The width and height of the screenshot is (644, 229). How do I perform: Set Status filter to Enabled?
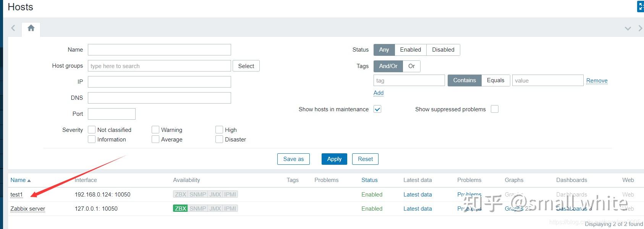click(x=410, y=50)
